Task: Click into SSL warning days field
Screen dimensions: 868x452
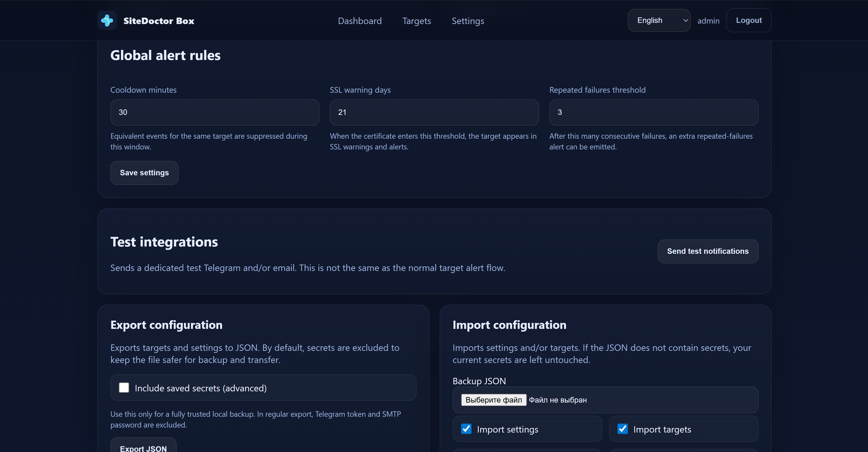Action: [x=434, y=112]
